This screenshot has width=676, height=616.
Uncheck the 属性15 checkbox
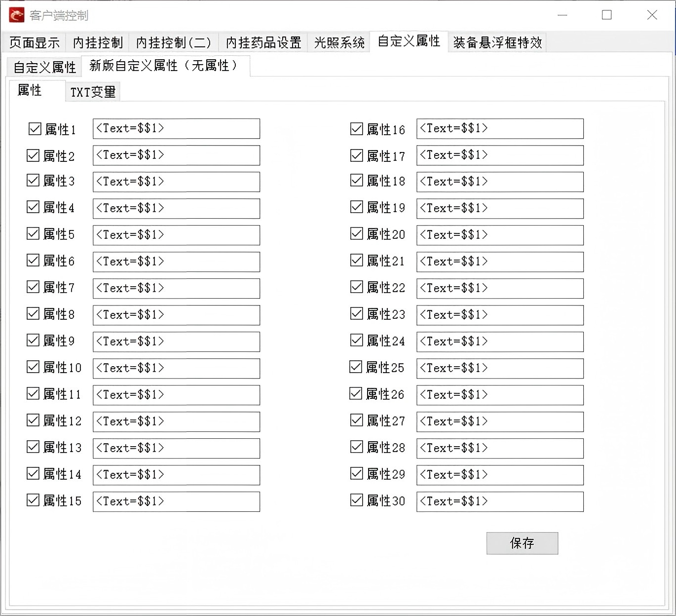pyautogui.click(x=33, y=501)
